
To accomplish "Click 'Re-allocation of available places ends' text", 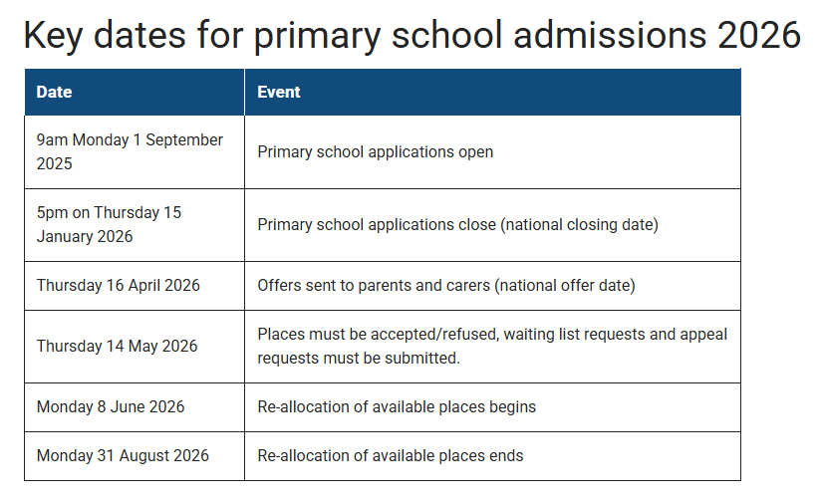I will [x=391, y=456].
